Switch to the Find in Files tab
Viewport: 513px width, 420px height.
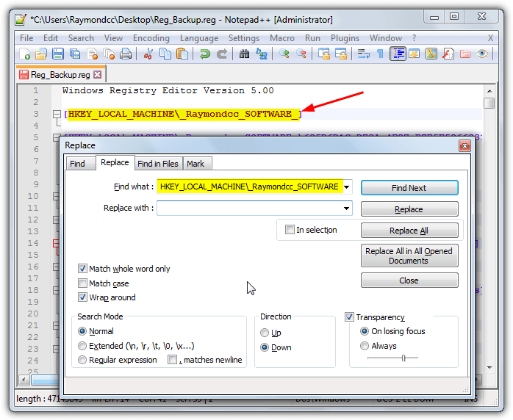[x=158, y=164]
